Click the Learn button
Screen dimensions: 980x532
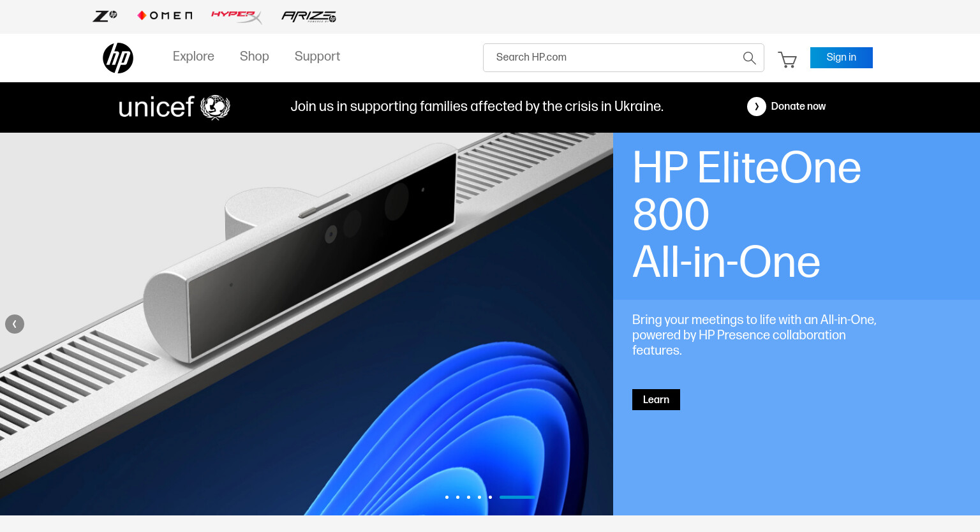pyautogui.click(x=656, y=399)
